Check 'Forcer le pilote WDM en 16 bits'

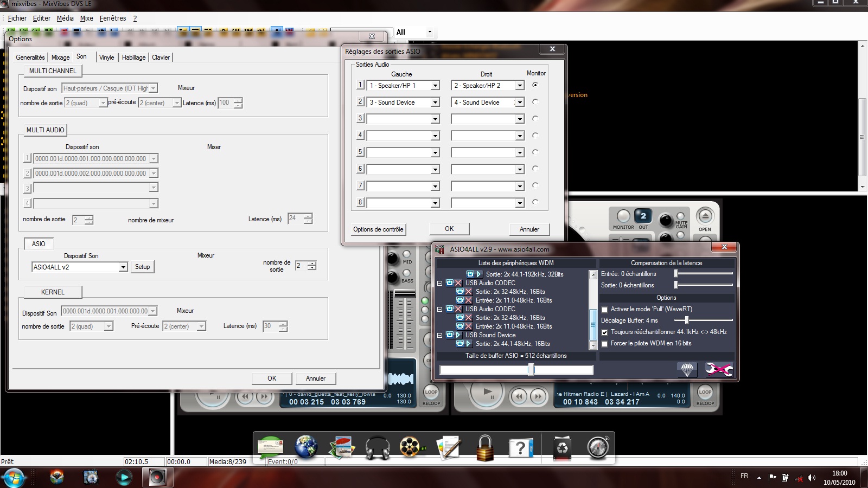click(605, 344)
